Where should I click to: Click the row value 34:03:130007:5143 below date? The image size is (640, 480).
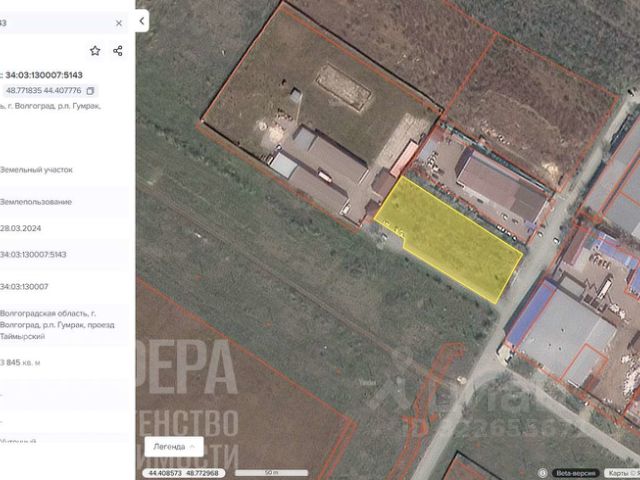click(33, 255)
